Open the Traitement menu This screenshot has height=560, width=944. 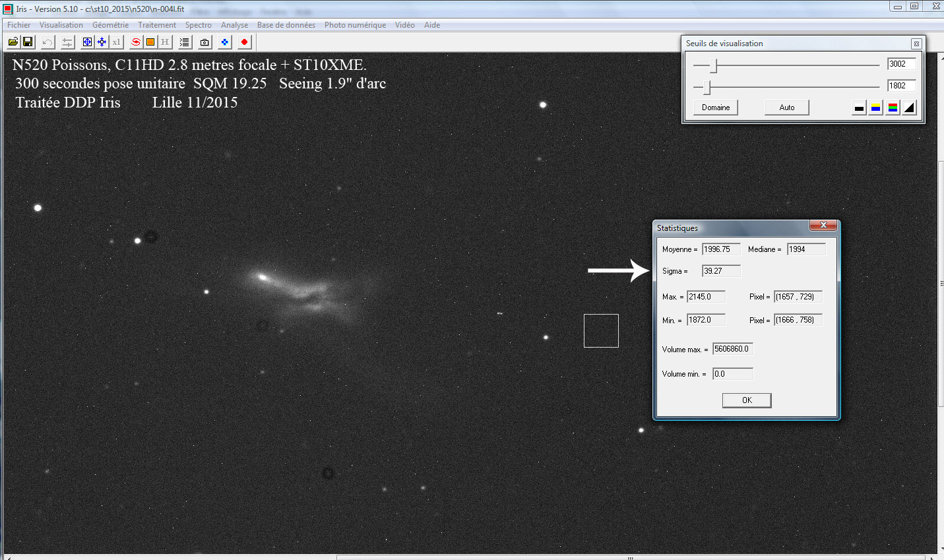point(157,25)
